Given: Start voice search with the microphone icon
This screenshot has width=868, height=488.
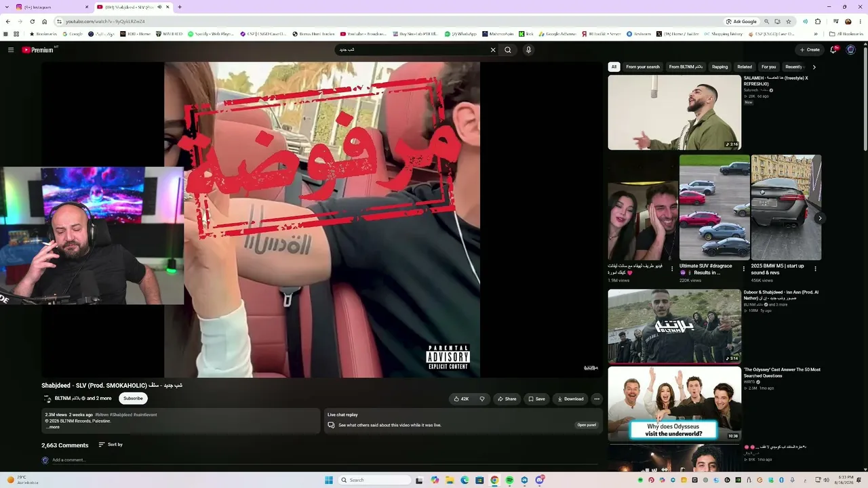Looking at the screenshot, I should tap(528, 49).
